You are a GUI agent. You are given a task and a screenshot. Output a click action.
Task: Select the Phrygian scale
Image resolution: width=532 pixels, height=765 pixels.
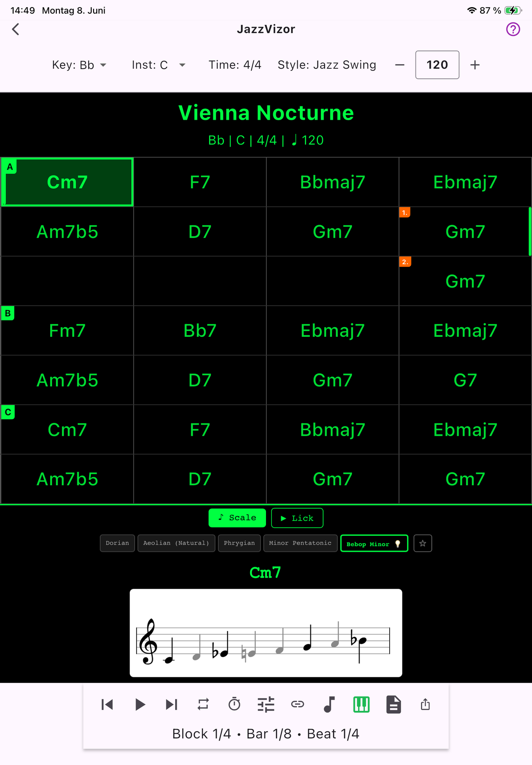[239, 543]
